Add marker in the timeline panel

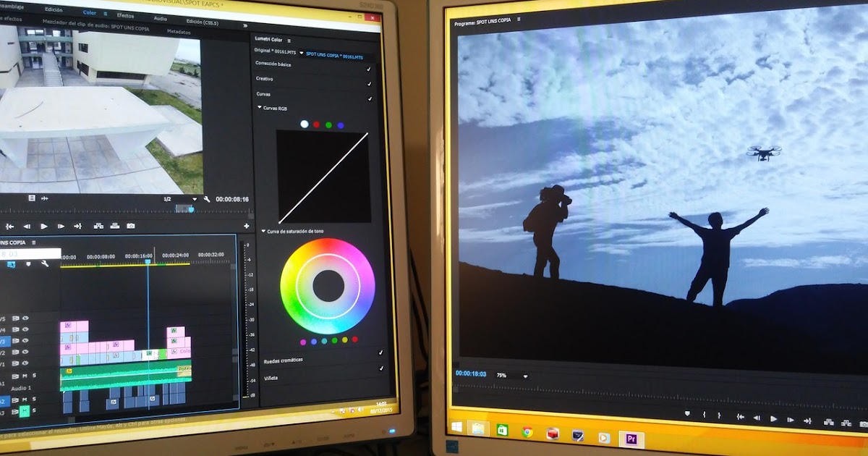point(28,264)
